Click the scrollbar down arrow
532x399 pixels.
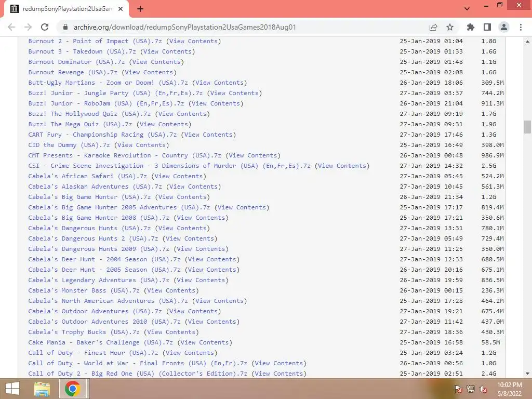pos(527,374)
